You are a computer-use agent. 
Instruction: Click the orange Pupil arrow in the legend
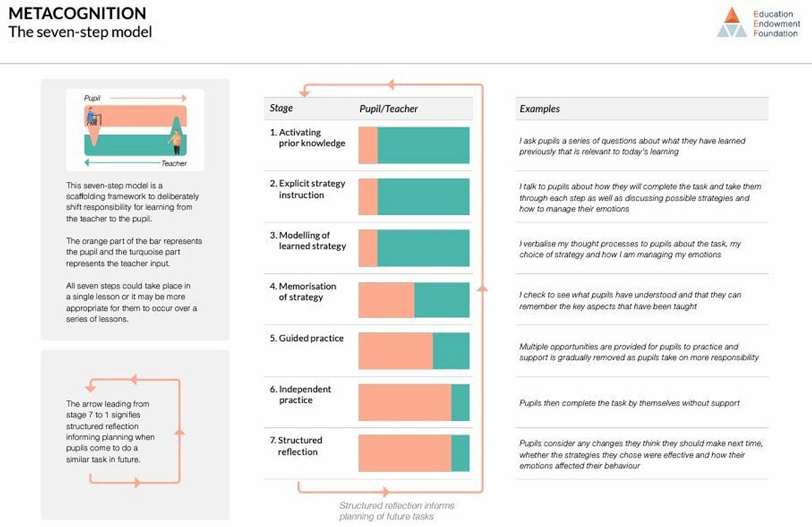coord(148,98)
